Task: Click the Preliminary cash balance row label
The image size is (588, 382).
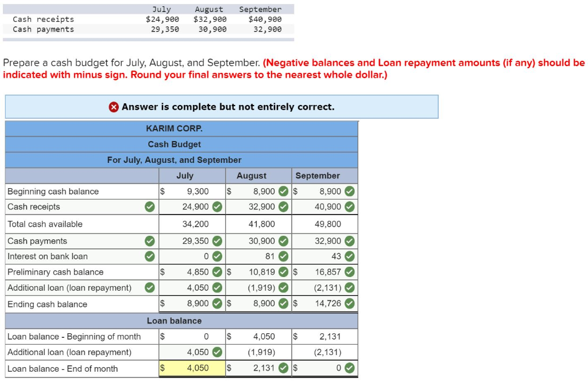Action: coord(56,272)
